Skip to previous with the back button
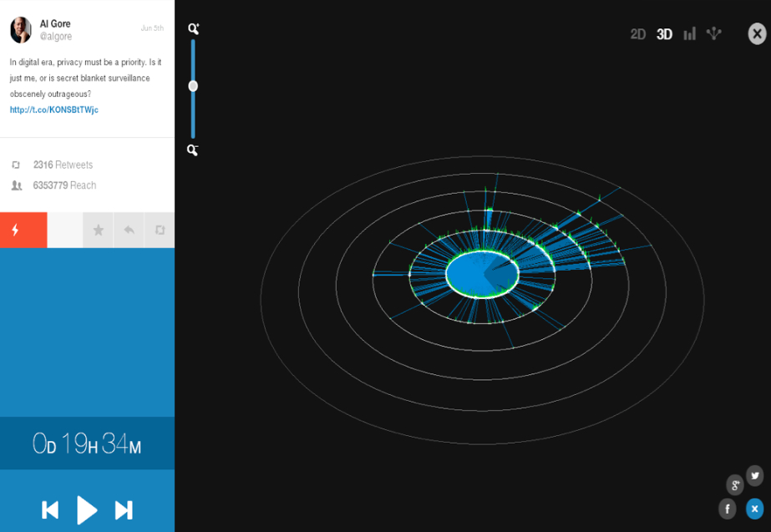Viewport: 771px width, 532px height. 50,509
